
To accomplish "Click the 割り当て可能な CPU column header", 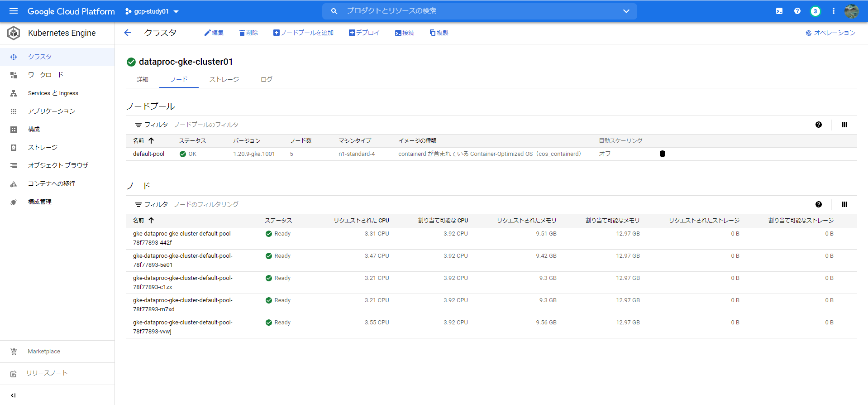I will [x=443, y=221].
